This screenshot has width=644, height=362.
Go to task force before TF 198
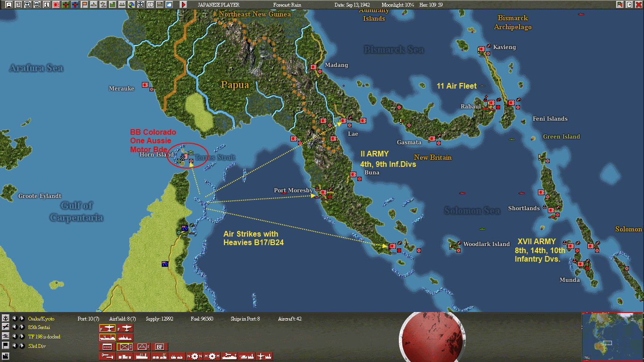(15, 337)
